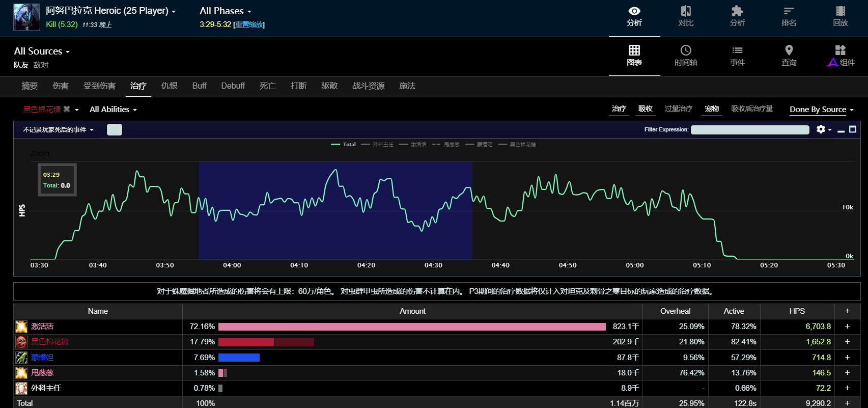Viewport: 868px width, 408px height.
Task: Maximize the chart panel
Action: (853, 129)
